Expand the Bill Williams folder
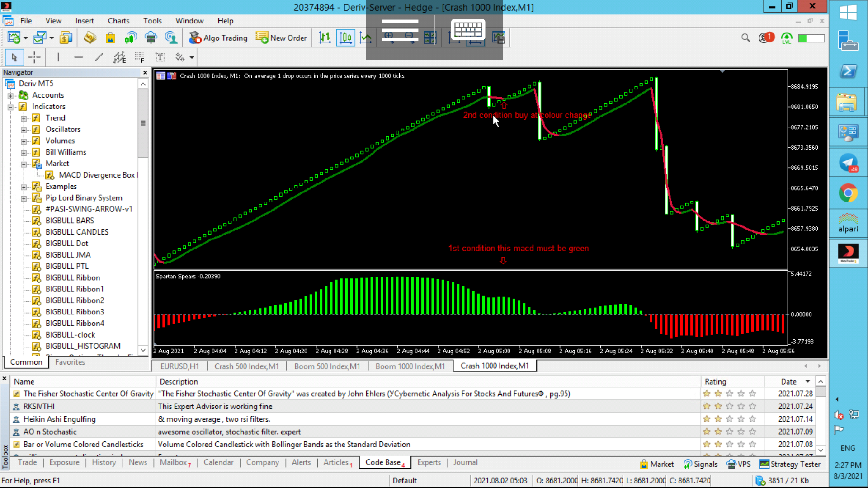The image size is (868, 488). click(x=24, y=153)
